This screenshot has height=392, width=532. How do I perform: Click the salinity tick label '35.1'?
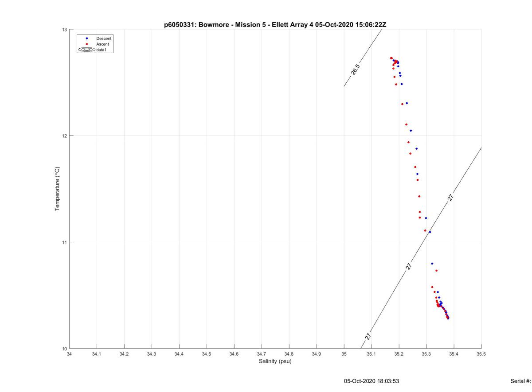(x=372, y=354)
